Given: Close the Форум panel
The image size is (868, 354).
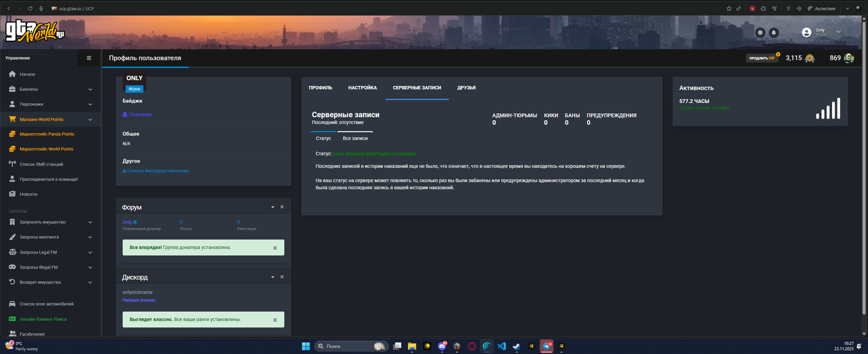Looking at the screenshot, I should [x=282, y=207].
